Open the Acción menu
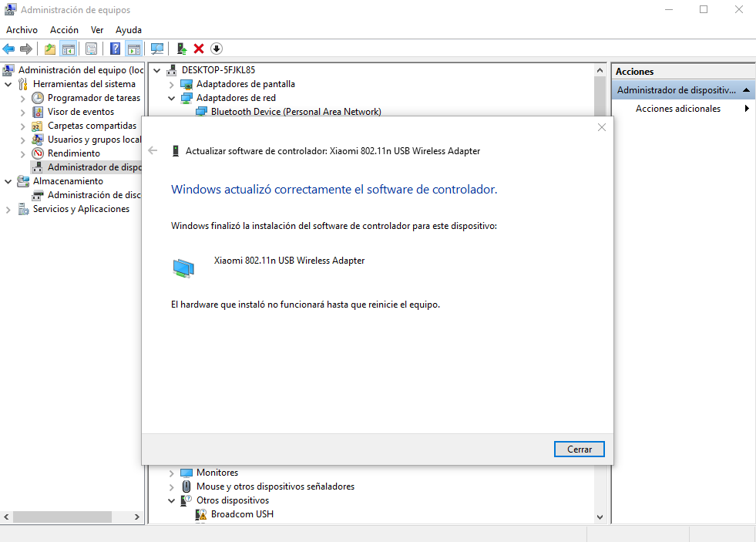 pos(64,30)
